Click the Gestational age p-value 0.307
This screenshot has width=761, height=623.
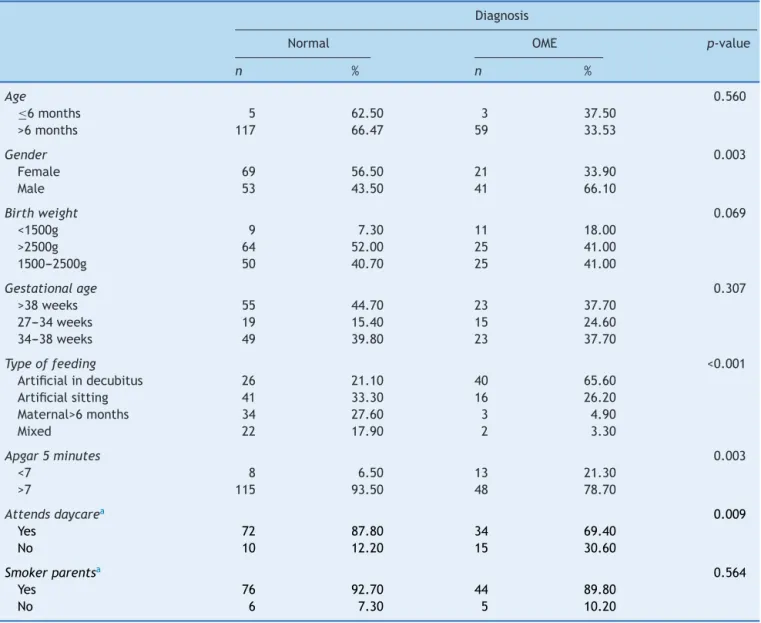pos(729,288)
